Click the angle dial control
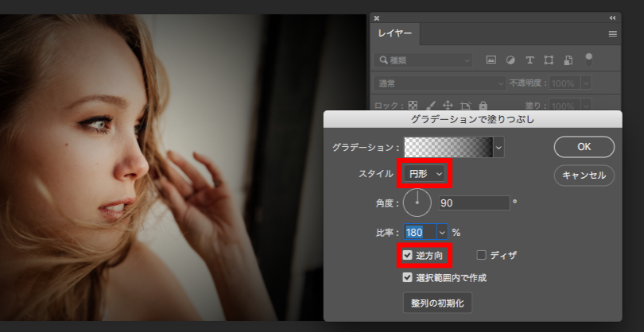The width and height of the screenshot is (644, 332). [417, 203]
